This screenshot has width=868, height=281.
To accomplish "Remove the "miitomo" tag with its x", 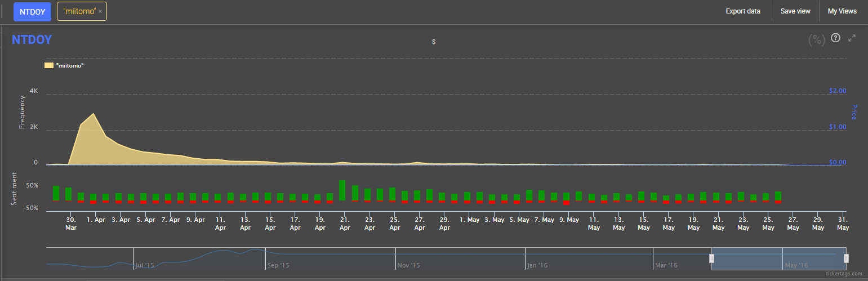I will 100,11.
